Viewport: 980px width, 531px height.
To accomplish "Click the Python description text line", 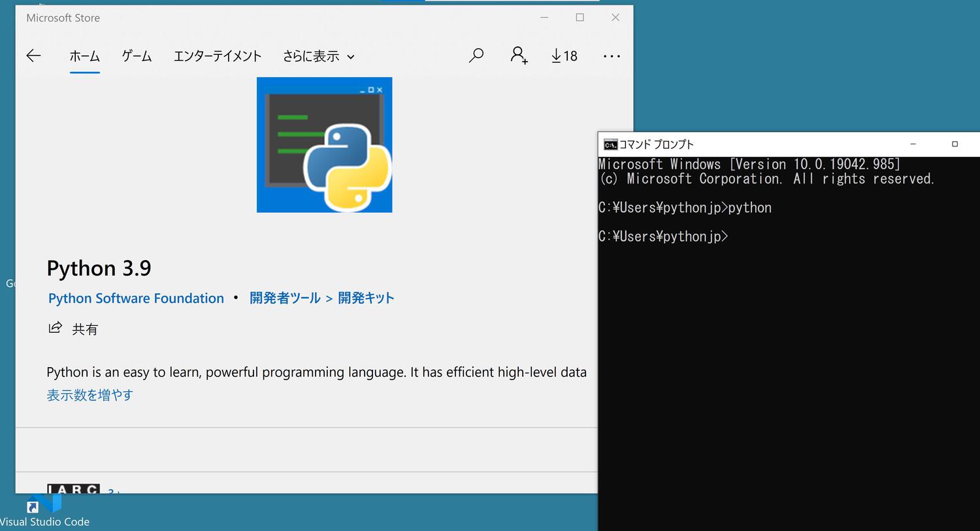I will [317, 372].
